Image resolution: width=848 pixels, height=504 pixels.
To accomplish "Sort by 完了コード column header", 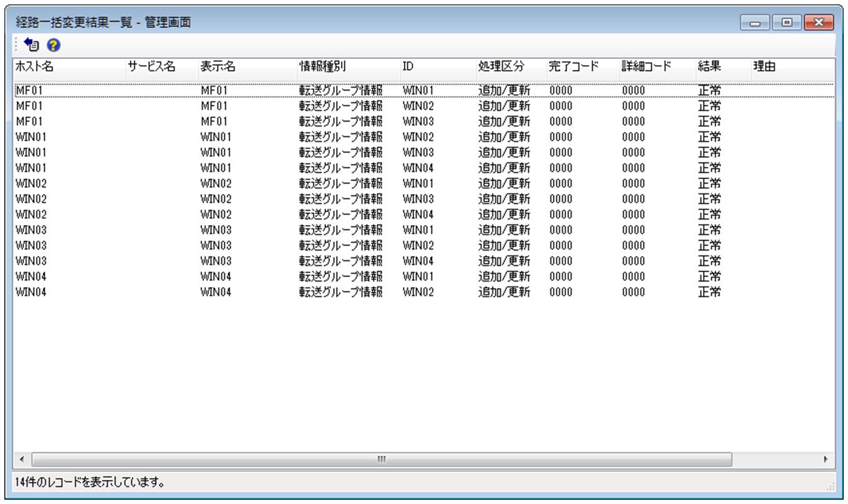I will coord(583,66).
